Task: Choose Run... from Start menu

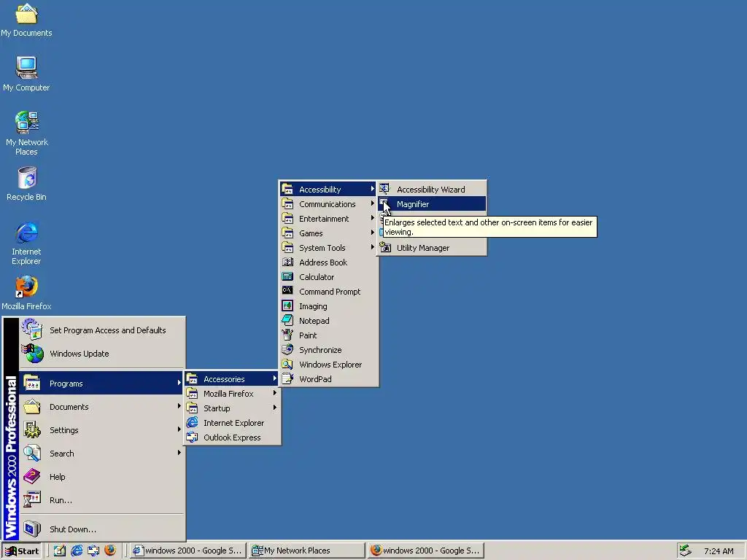Action: tap(101, 500)
